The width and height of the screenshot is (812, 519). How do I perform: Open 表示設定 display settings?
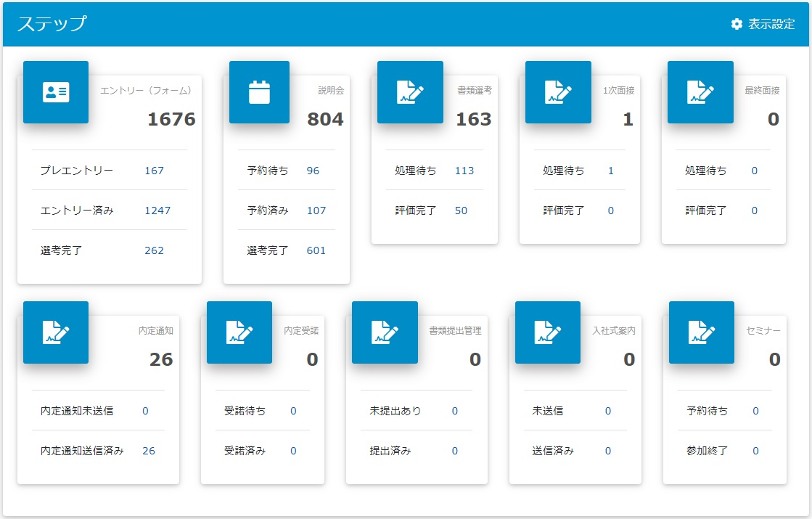[763, 24]
